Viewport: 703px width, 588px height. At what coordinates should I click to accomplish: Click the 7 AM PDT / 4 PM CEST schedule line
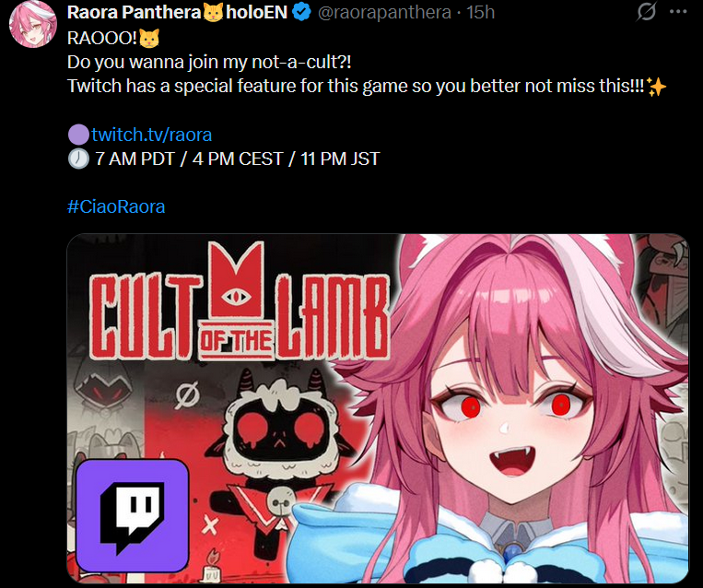pyautogui.click(x=224, y=159)
